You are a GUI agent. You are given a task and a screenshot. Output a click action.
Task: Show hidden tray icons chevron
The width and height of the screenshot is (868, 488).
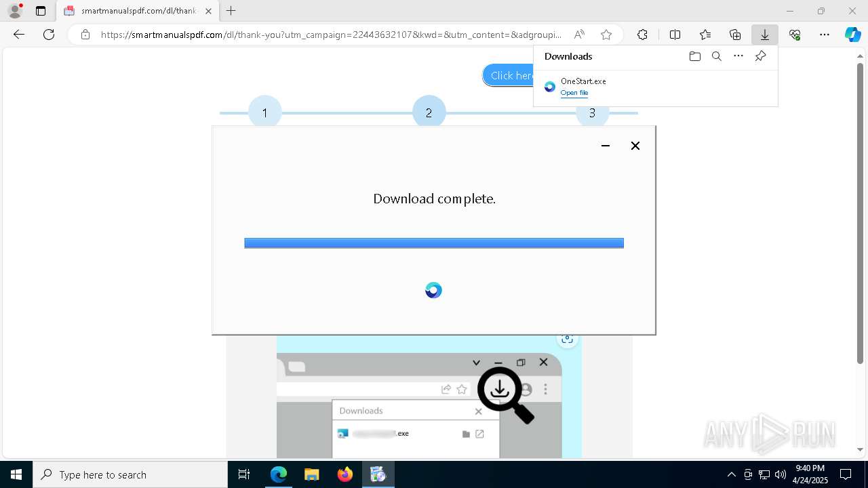pyautogui.click(x=731, y=474)
